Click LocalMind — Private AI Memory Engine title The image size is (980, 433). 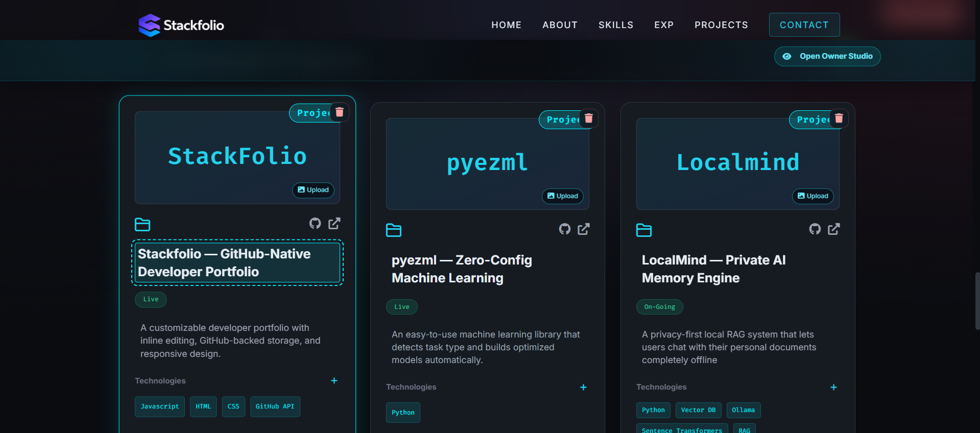(x=713, y=269)
